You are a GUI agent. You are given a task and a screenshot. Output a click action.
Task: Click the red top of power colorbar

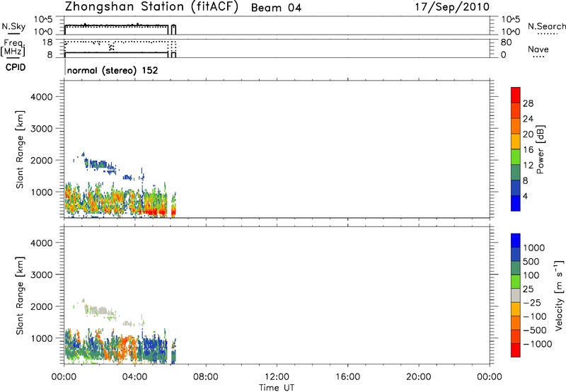tap(516, 95)
